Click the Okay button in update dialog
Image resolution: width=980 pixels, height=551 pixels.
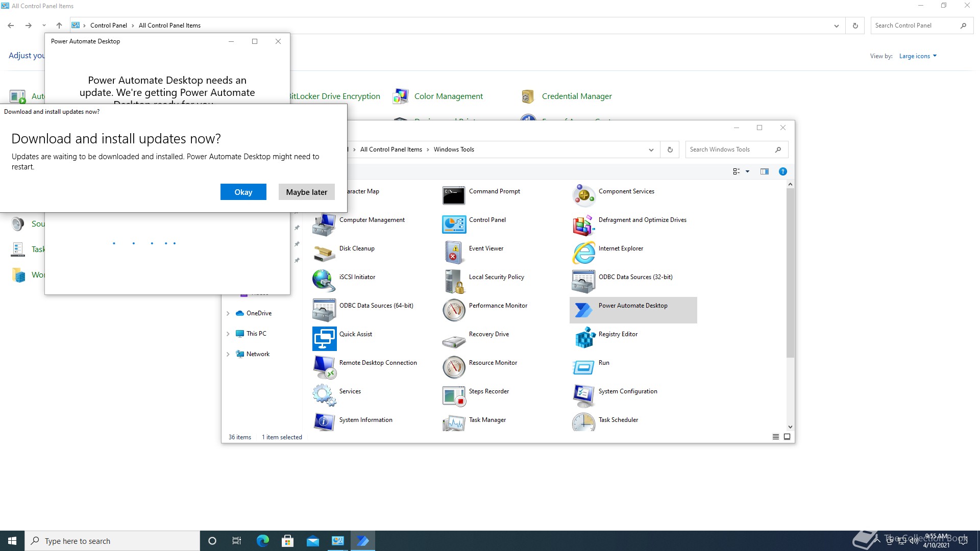243,192
